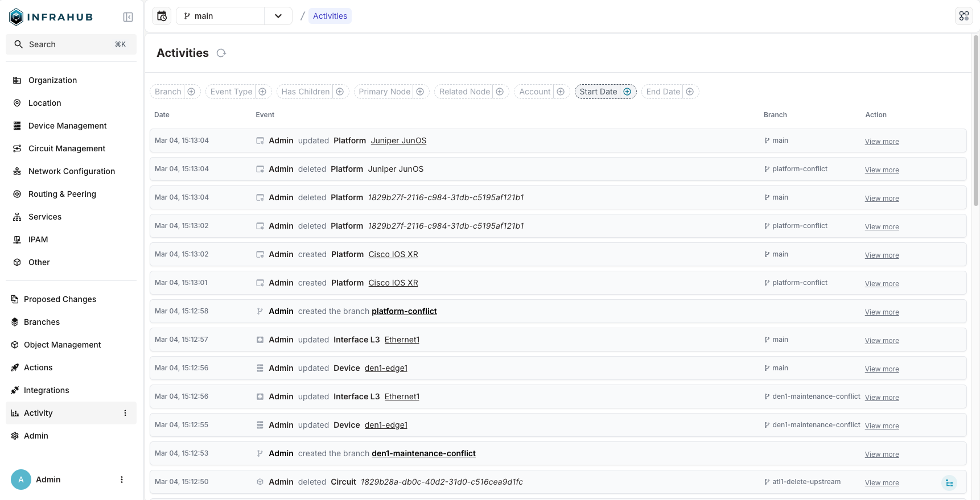
Task: Open Device Management menu
Action: (x=67, y=126)
